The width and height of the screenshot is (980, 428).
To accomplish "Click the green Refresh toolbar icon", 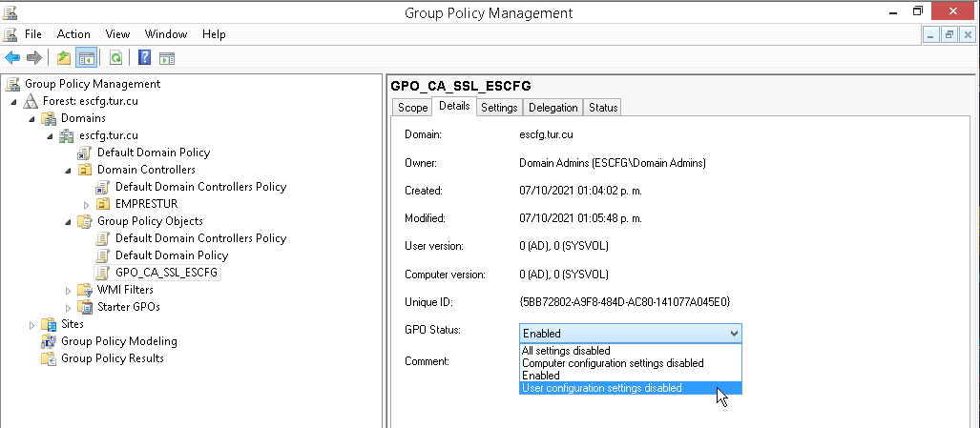I will (x=115, y=58).
